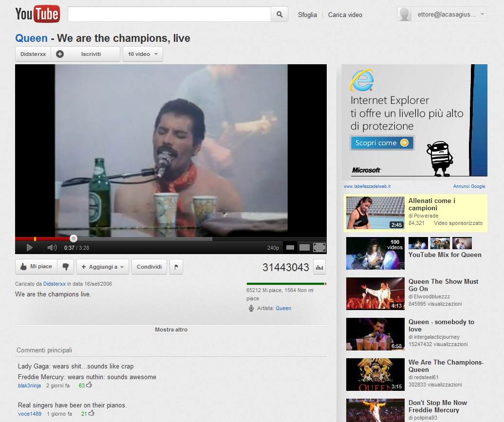Image resolution: width=504 pixels, height=422 pixels.
Task: Expand the Aggiungi a dropdown
Action: coord(102,267)
